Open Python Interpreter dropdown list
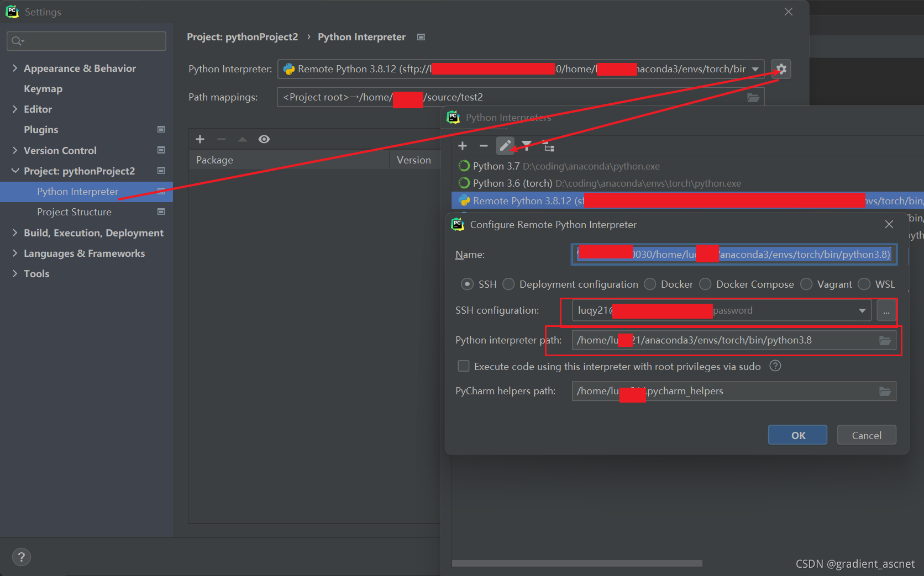Screen dimensions: 924x576 [x=755, y=69]
